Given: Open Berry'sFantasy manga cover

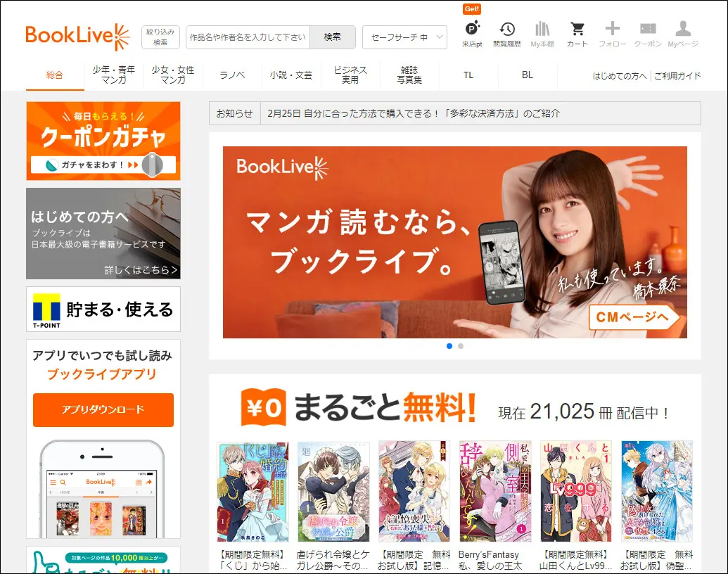Looking at the screenshot, I should [495, 491].
